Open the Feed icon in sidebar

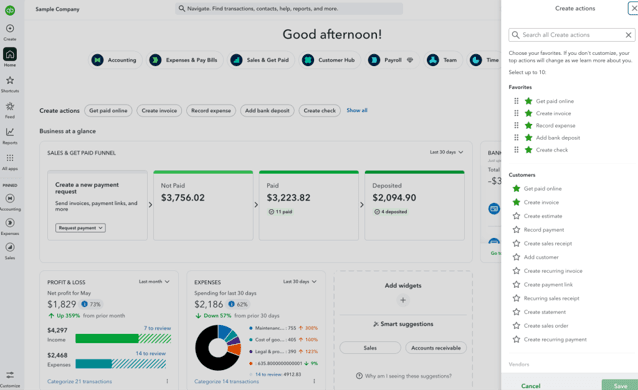(10, 107)
